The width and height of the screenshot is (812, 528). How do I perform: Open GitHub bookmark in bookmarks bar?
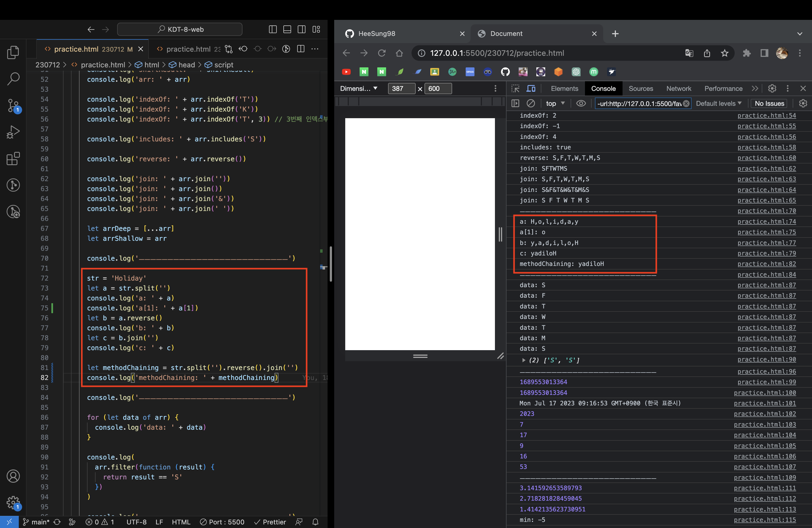tap(505, 72)
